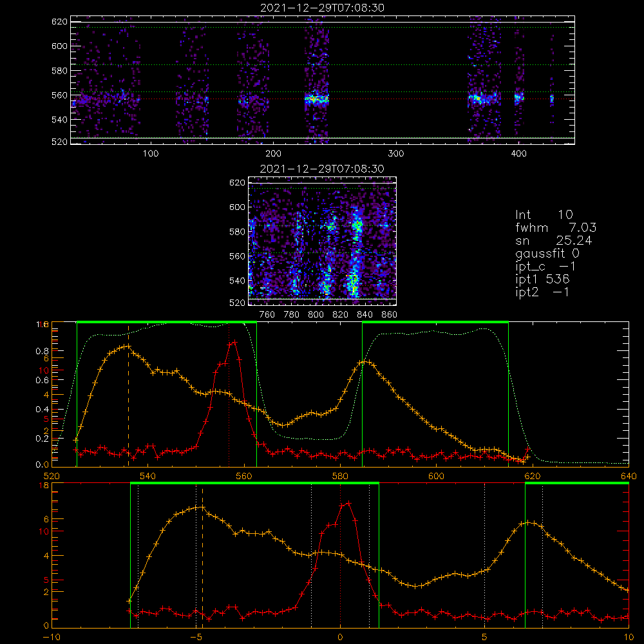Click y-axis label 0.2 on upper profile plot

point(43,439)
